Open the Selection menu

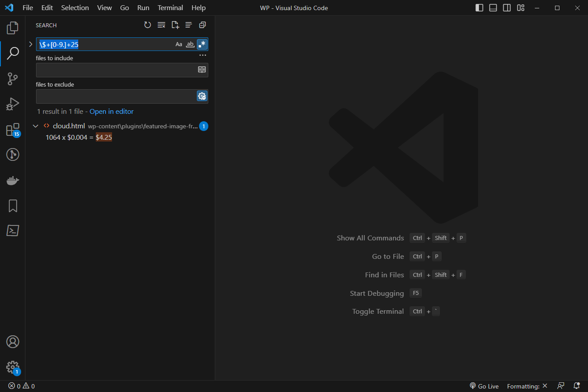point(75,8)
